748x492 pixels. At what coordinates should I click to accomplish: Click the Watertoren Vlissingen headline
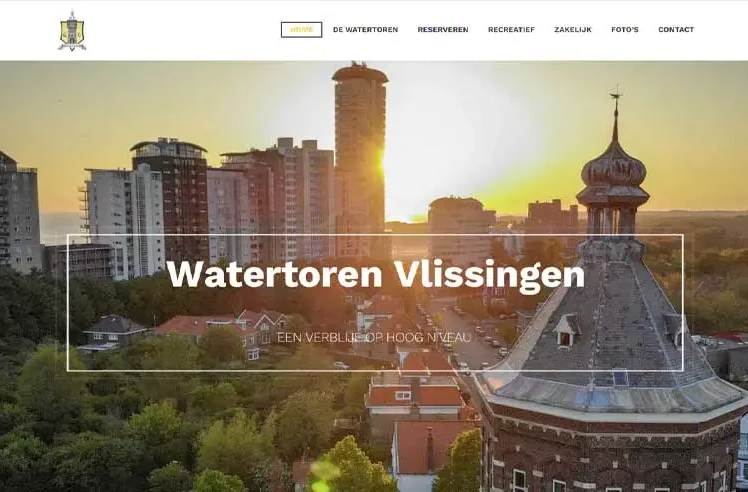pos(375,275)
